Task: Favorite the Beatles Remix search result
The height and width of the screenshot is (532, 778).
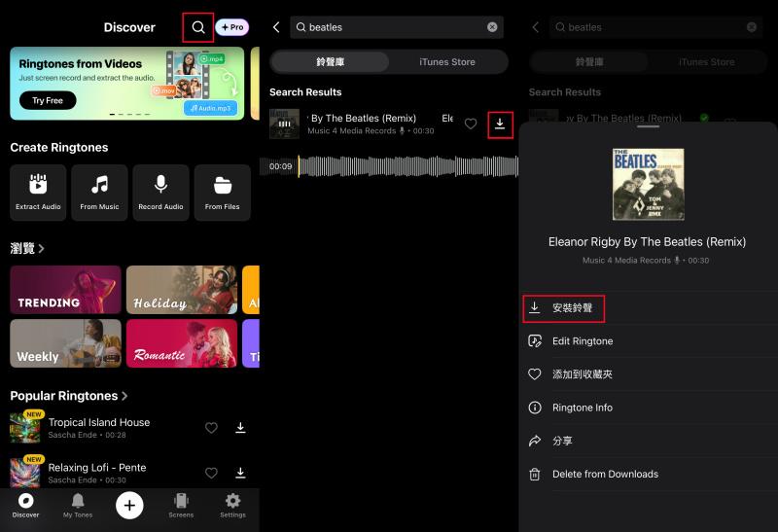Action: 471,124
